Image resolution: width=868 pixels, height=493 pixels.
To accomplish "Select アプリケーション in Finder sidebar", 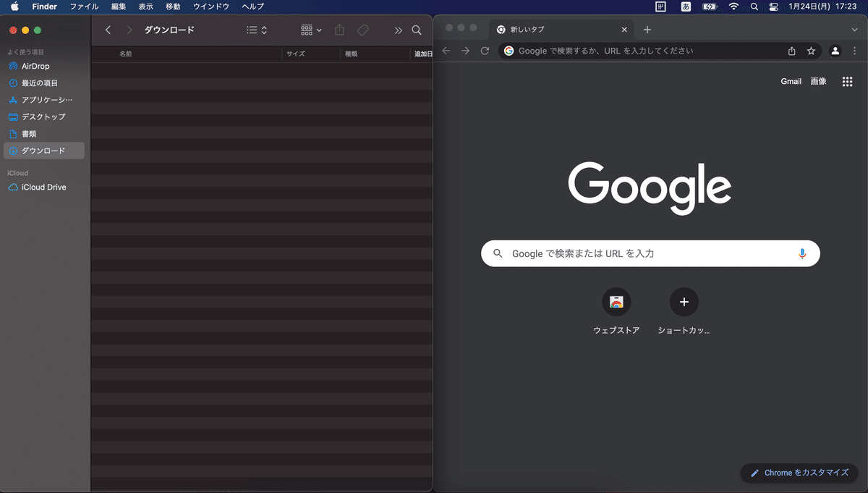I will coord(44,100).
